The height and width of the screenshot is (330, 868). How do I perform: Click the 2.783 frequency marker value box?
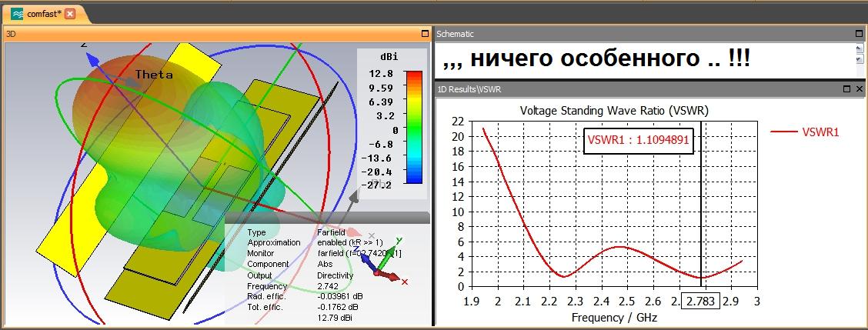point(701,302)
